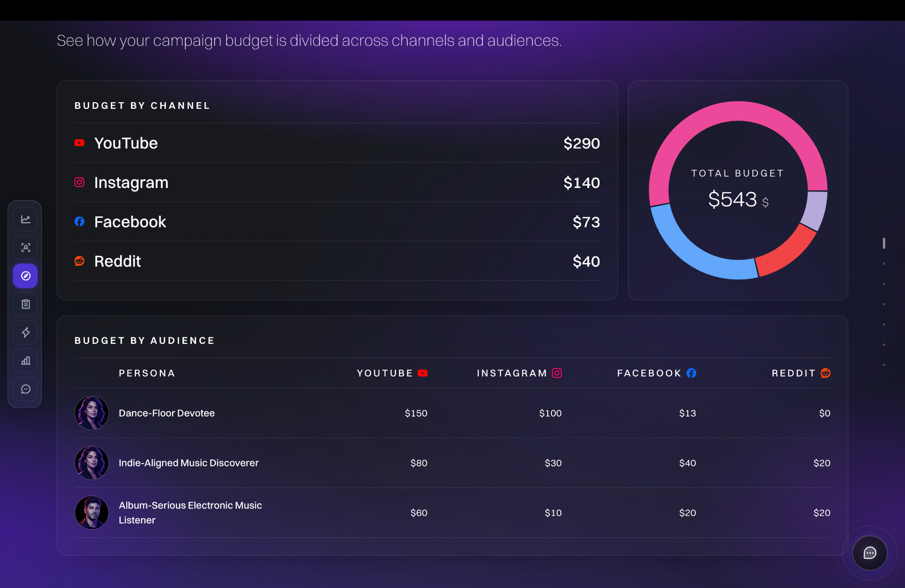Click Facebook icon in audience table header
This screenshot has width=905, height=588.
click(x=691, y=373)
